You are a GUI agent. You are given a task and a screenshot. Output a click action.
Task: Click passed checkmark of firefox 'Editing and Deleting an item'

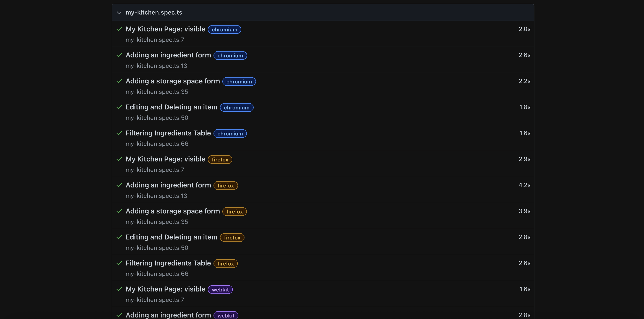pyautogui.click(x=119, y=237)
